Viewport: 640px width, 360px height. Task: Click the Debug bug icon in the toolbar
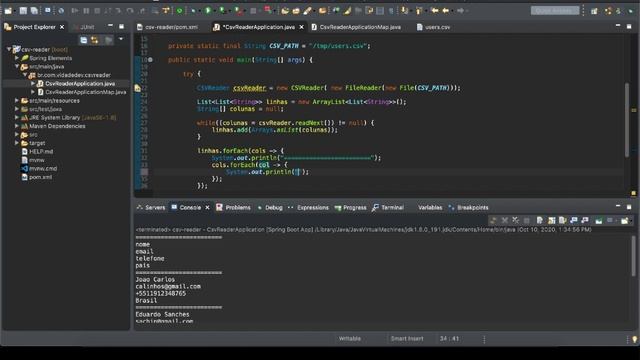click(193, 11)
